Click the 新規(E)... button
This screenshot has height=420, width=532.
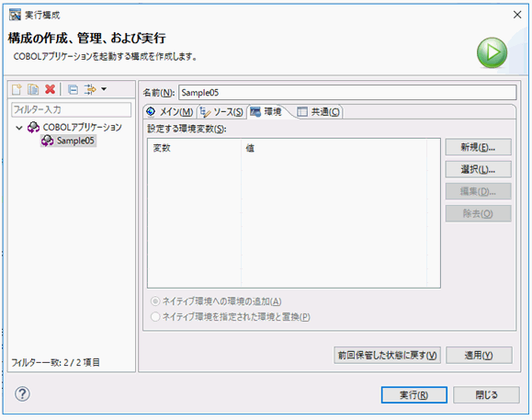[x=478, y=147]
